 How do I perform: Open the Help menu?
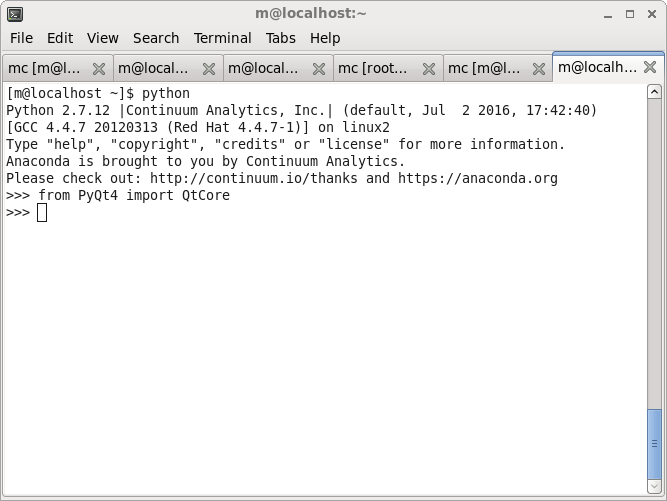click(325, 38)
